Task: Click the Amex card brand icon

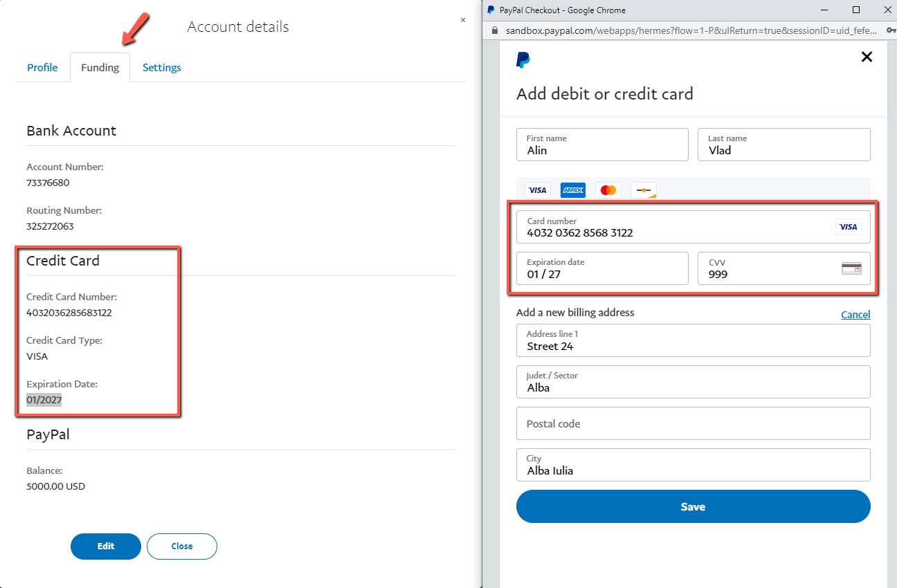Action: tap(573, 190)
